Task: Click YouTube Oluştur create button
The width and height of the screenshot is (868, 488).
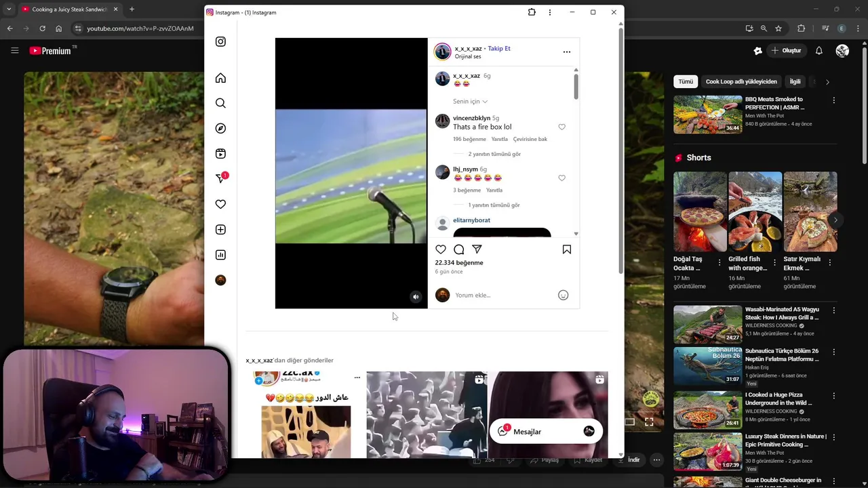Action: (x=786, y=51)
